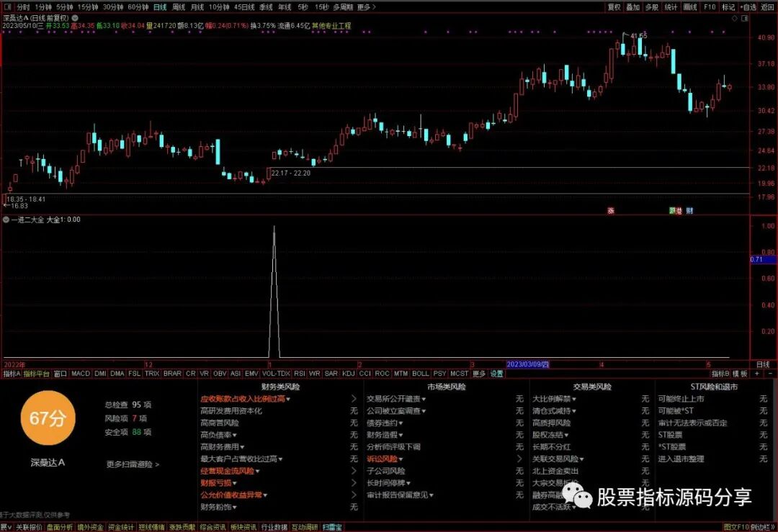
Task: Select the VOL-TDX indicator
Action: (276, 374)
